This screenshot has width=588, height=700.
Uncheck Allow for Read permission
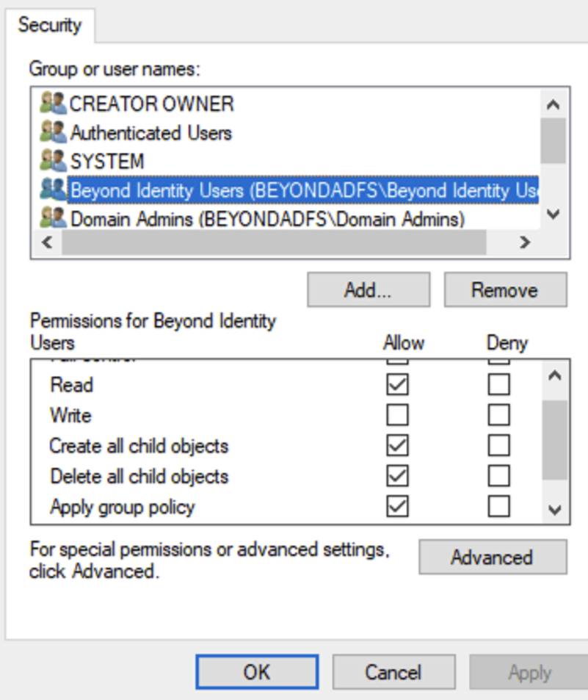[397, 385]
